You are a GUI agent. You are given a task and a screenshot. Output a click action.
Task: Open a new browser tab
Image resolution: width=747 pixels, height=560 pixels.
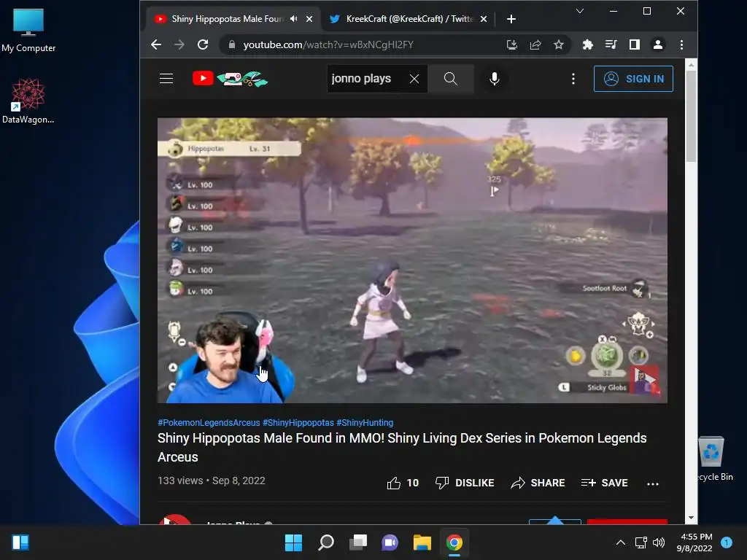pos(511,19)
